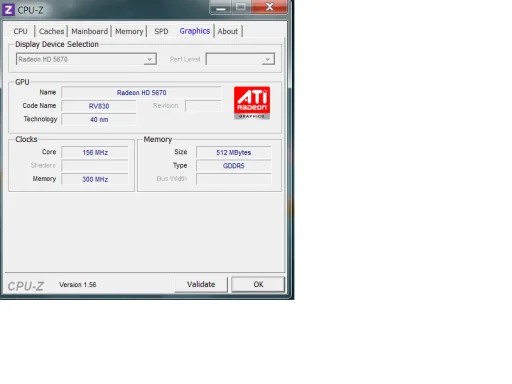The height and width of the screenshot is (384, 512).
Task: Select the Core clock value 156 MHz
Action: pos(95,152)
